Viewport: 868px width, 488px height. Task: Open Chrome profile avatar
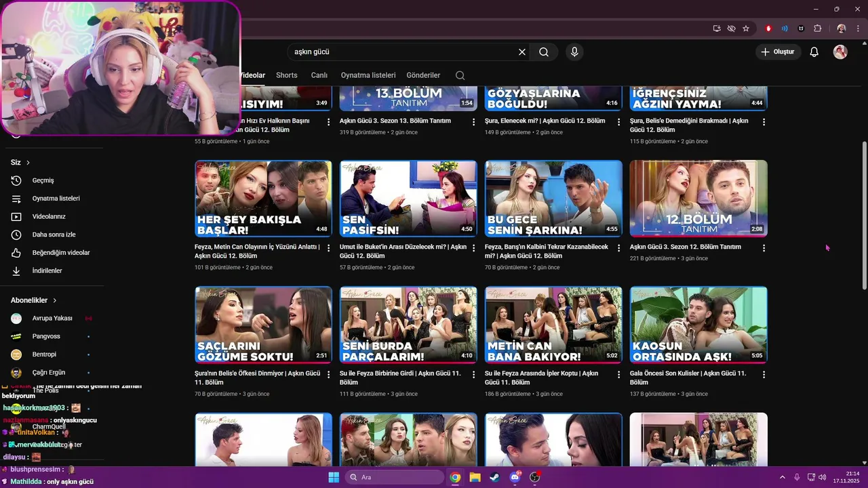tap(842, 28)
